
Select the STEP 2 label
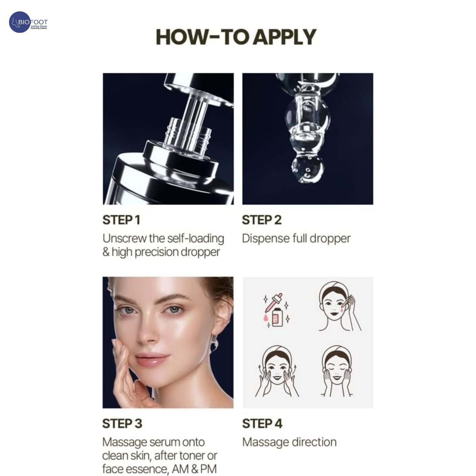[262, 220]
